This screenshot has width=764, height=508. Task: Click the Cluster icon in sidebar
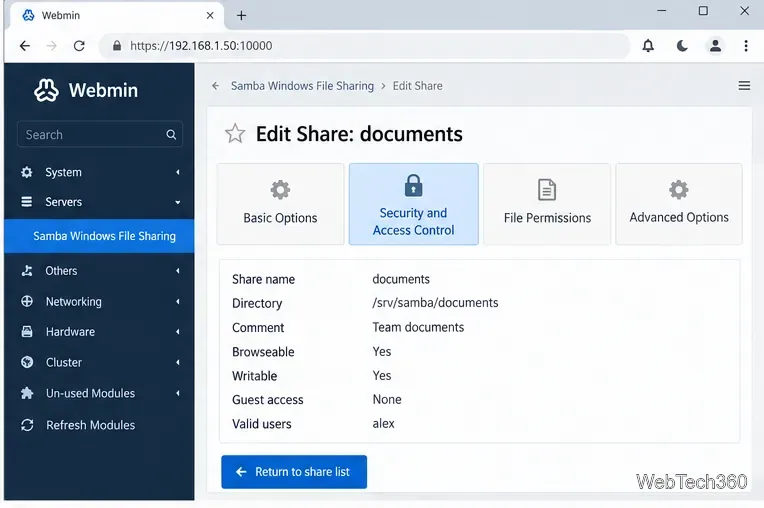[x=27, y=362]
